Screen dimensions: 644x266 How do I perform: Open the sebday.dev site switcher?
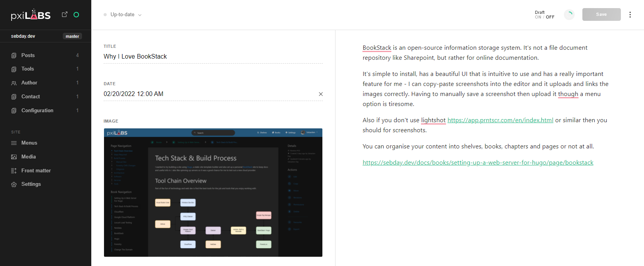pyautogui.click(x=23, y=36)
